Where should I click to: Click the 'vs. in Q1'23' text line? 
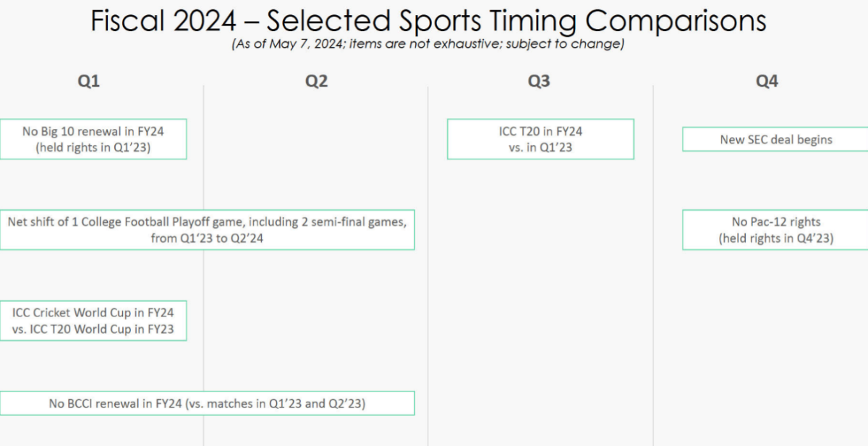tap(540, 147)
